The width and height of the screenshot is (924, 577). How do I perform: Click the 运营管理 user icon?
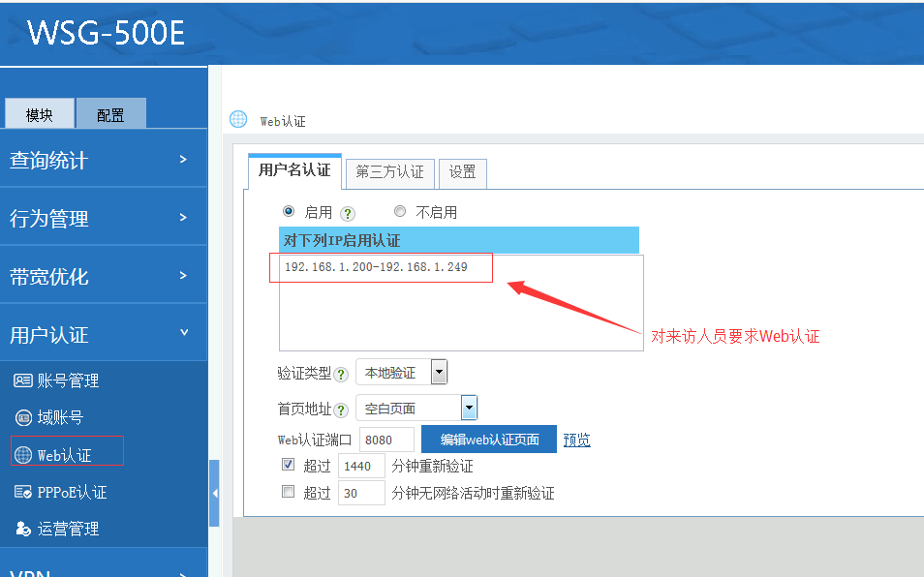tap(23, 529)
